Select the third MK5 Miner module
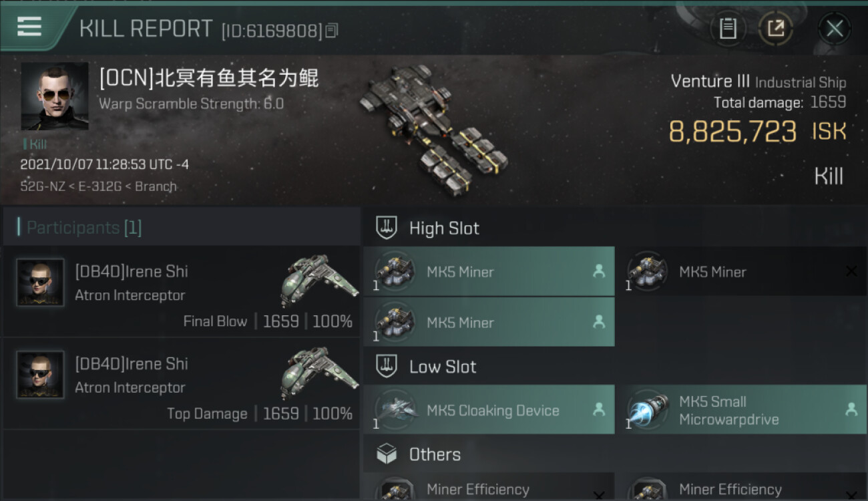 coord(489,322)
